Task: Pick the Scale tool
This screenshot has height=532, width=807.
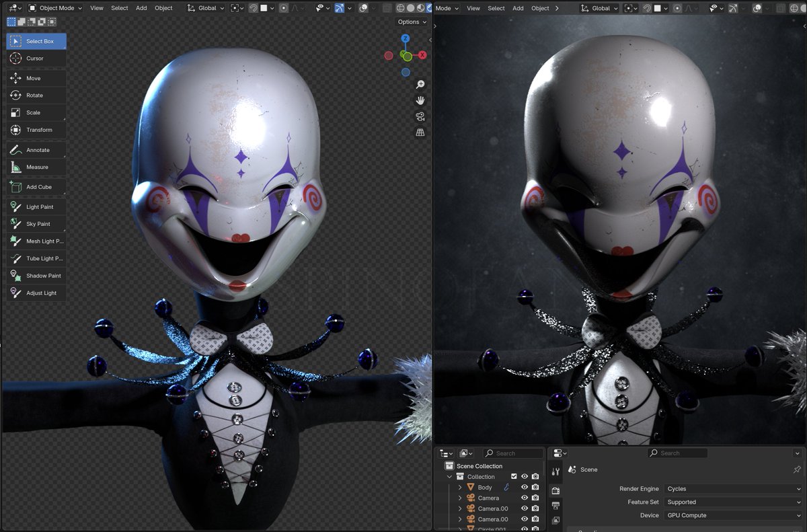Action: tap(36, 113)
